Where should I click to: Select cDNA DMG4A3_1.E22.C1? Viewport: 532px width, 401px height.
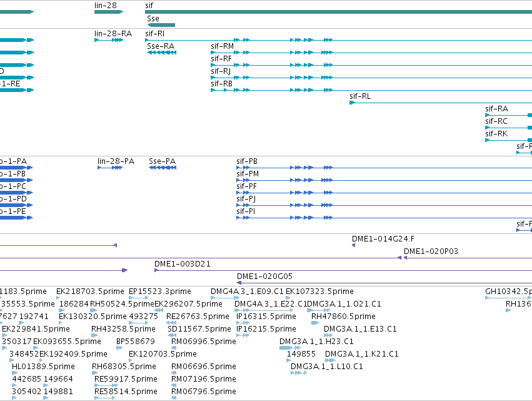[x=271, y=304]
